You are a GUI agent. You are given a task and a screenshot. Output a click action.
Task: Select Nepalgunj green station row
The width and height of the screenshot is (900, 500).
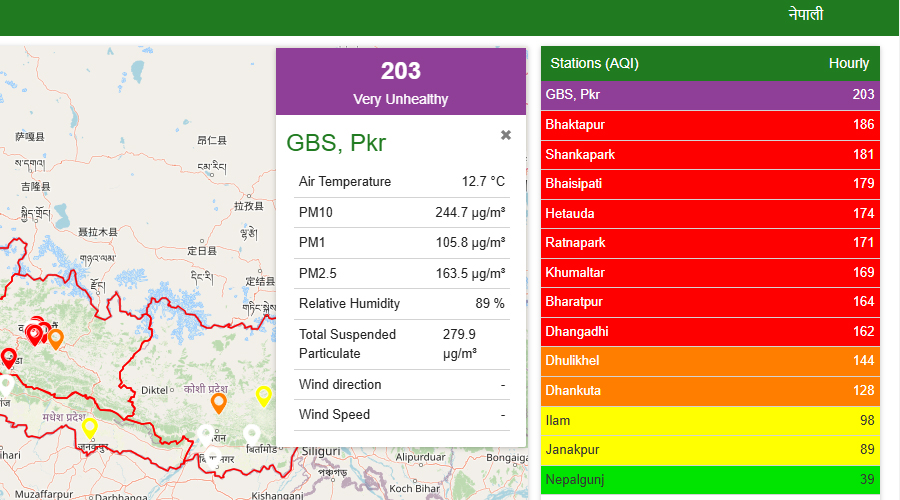pos(710,480)
